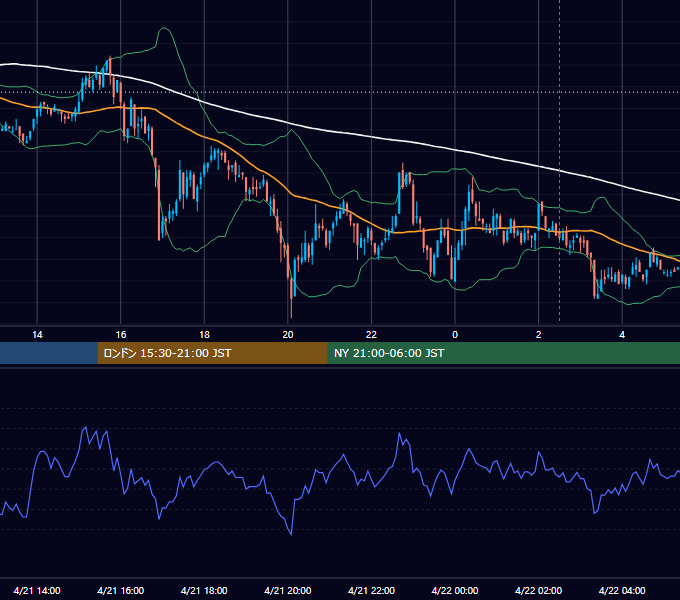Click the 14 hour label on price chart axis
Image resolution: width=680 pixels, height=600 pixels.
pyautogui.click(x=37, y=335)
